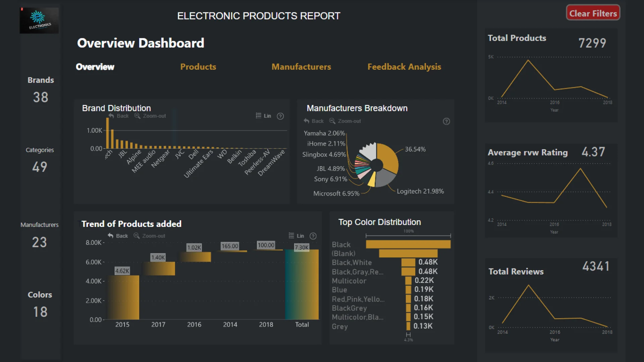This screenshot has height=362, width=644.
Task: Select the Multicolor row label
Action: [349, 281]
